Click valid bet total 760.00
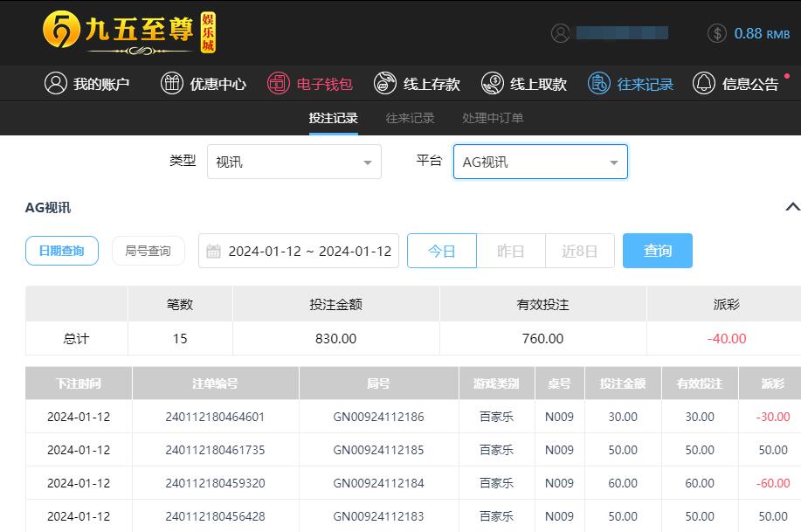The width and height of the screenshot is (801, 532). pos(542,339)
